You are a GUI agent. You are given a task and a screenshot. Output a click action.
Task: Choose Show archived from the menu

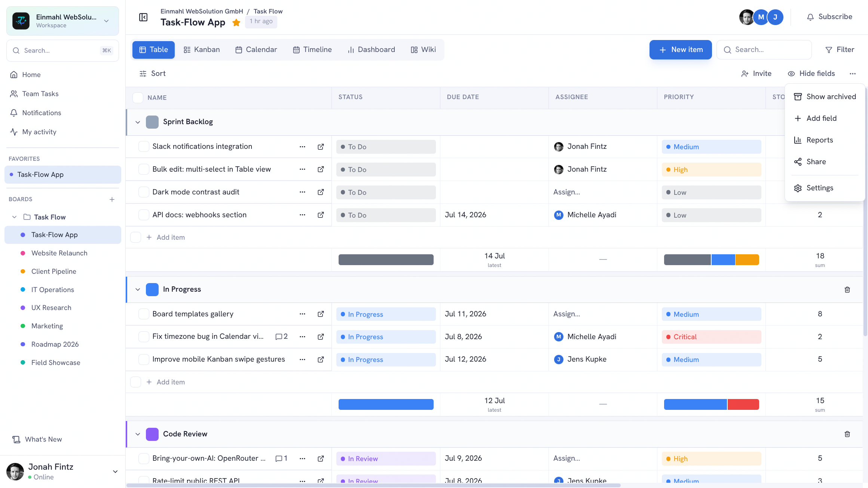point(825,97)
